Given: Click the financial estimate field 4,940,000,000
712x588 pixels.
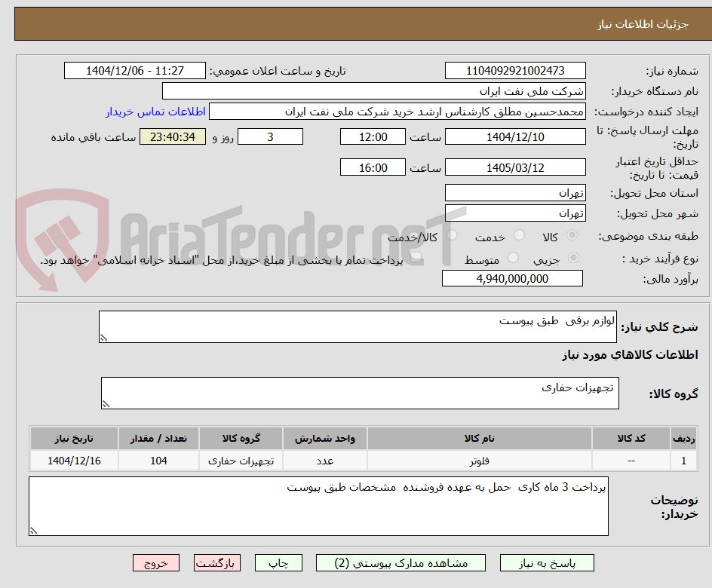Looking at the screenshot, I should 512,279.
